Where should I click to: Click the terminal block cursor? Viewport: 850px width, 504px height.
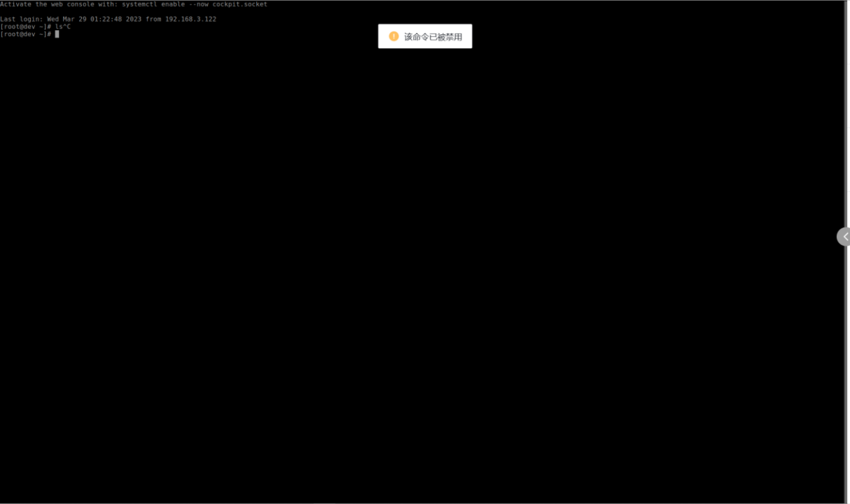tap(57, 34)
